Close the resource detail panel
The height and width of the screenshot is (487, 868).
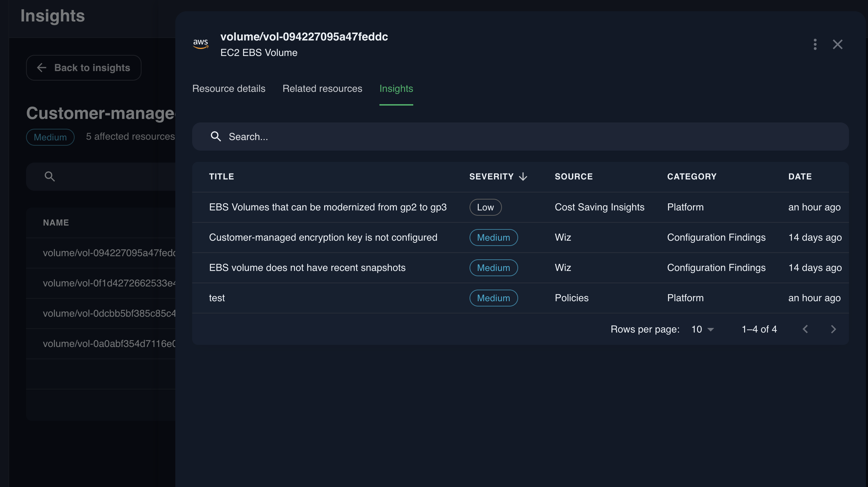click(x=837, y=44)
